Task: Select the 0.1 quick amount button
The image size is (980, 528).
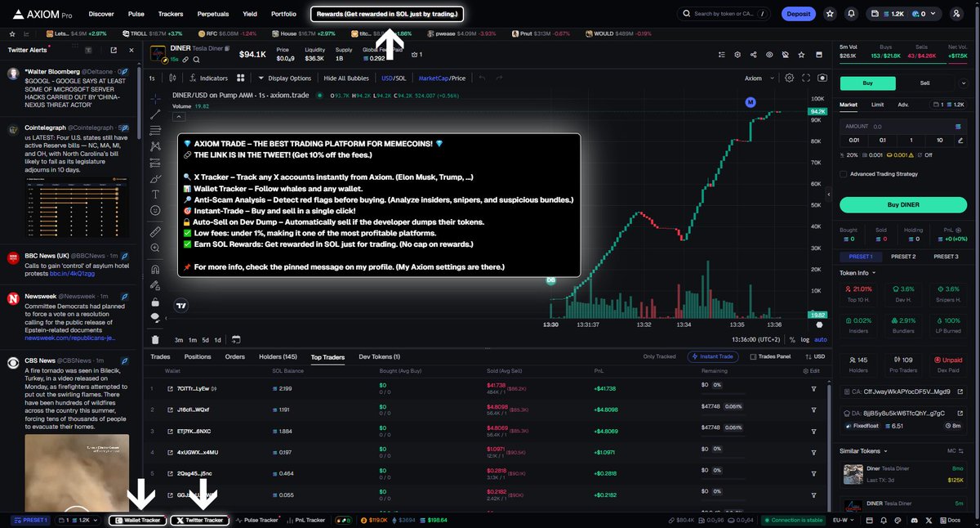Action: [882, 140]
